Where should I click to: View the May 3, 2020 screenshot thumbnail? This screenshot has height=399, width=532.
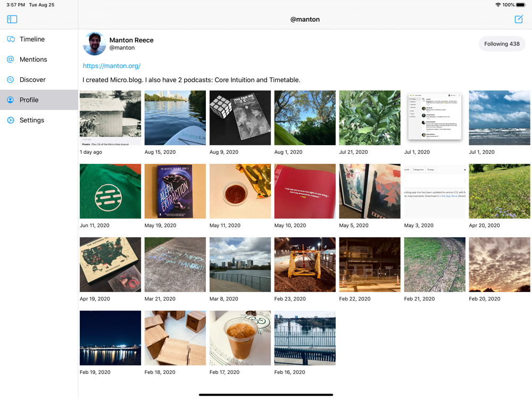click(435, 192)
